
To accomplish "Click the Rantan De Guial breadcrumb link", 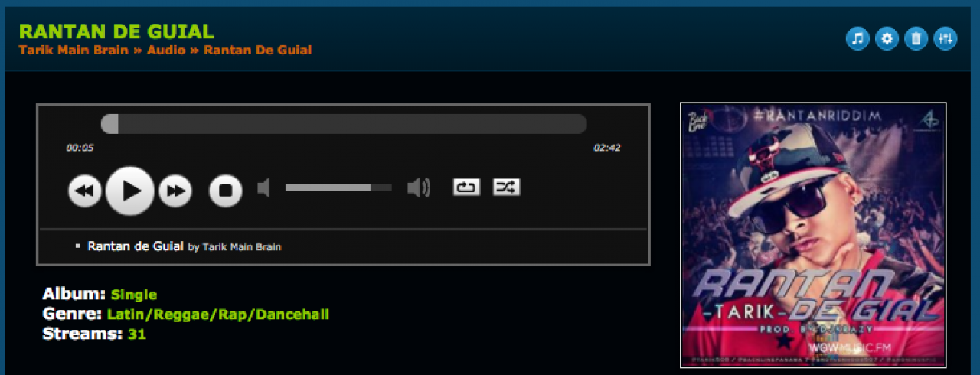I will coord(258,51).
